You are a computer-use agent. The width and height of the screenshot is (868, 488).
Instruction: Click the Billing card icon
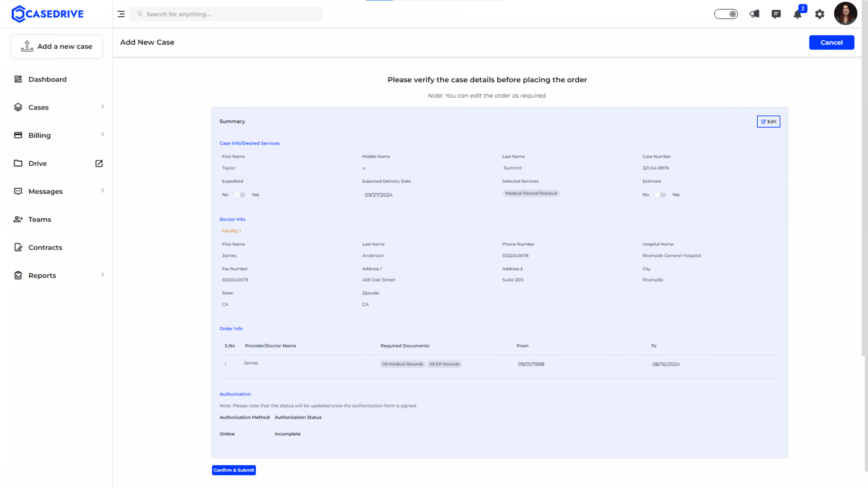18,135
